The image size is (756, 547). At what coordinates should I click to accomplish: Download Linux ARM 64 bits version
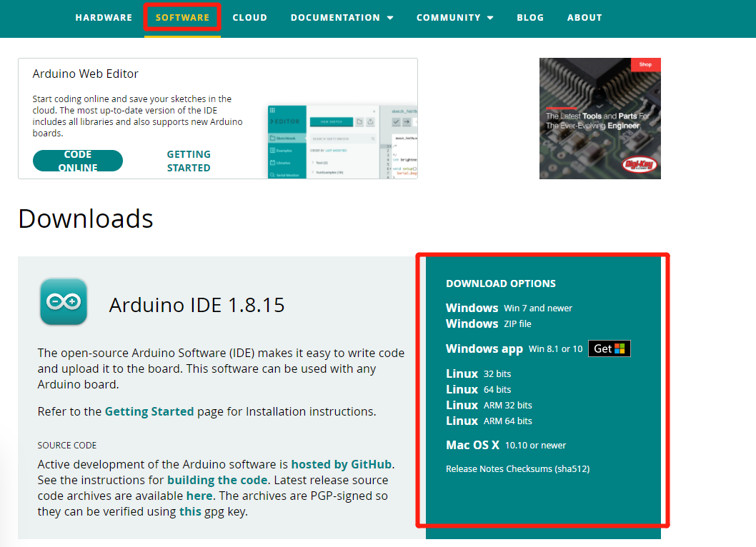pyautogui.click(x=489, y=421)
